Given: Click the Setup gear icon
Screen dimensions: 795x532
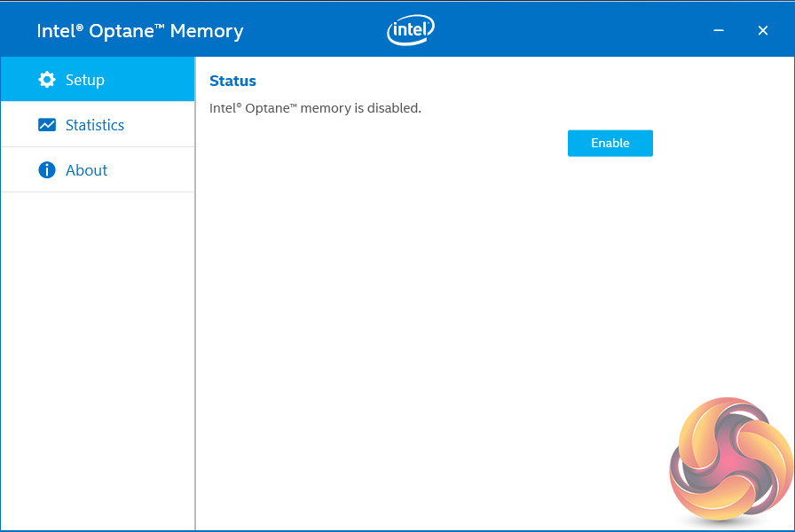Looking at the screenshot, I should pos(47,80).
